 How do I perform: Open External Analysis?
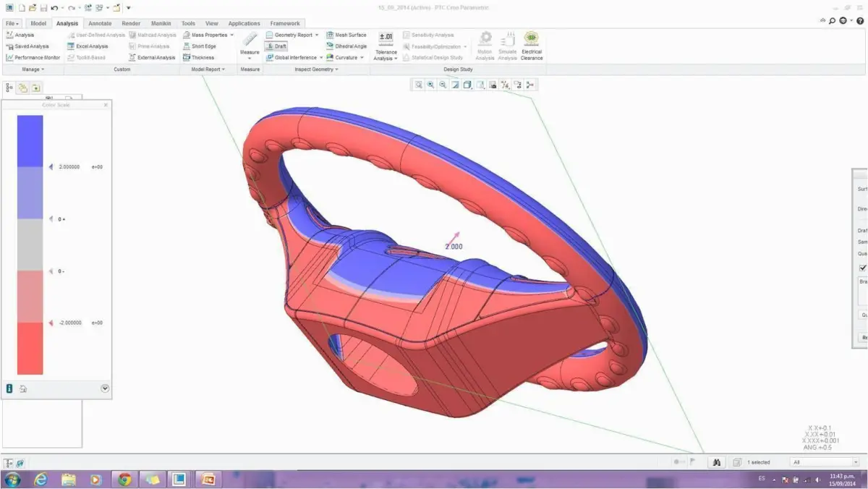[x=152, y=58]
